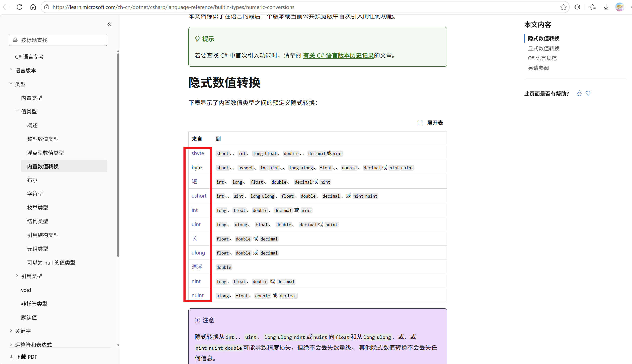Screen dimensions: 632x364
Task: Open the 长 type link in table
Action: [194, 238]
